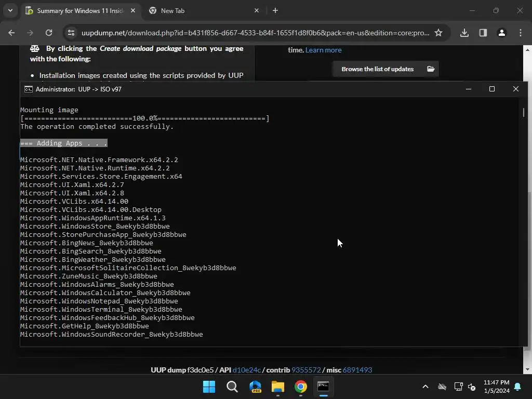Click the muted volume tray icon
This screenshot has width=532, height=399.
pos(472,387)
